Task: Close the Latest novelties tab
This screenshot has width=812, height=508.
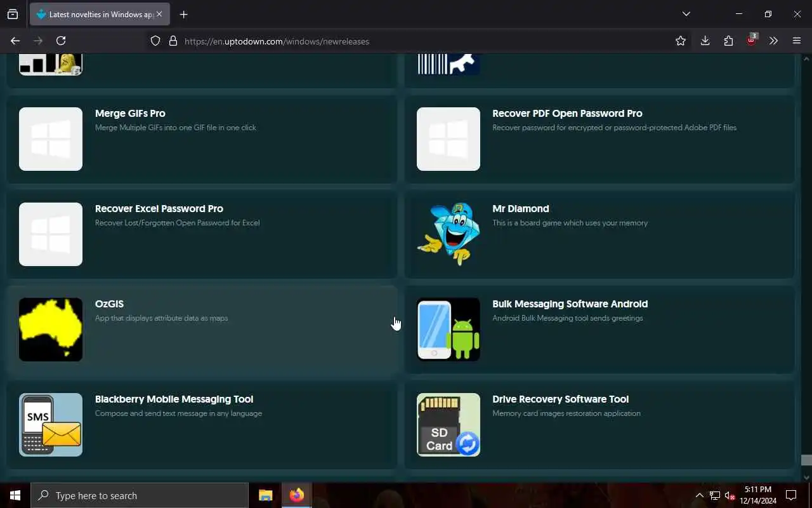Action: 159,14
